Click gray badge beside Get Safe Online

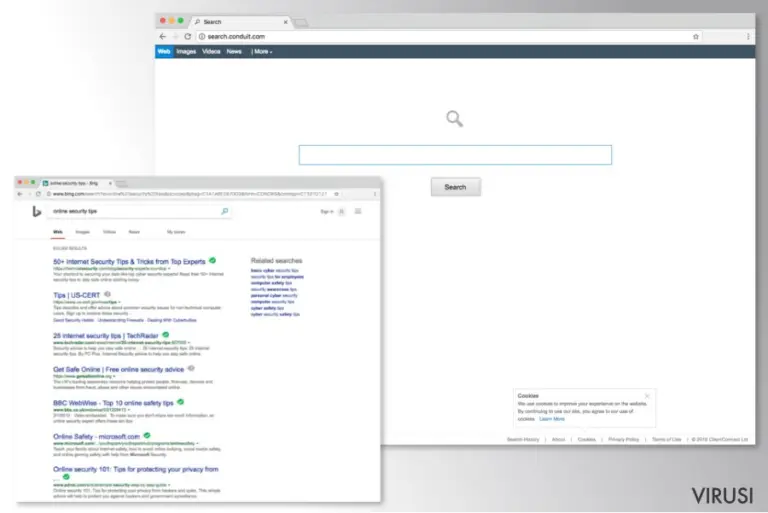click(192, 368)
